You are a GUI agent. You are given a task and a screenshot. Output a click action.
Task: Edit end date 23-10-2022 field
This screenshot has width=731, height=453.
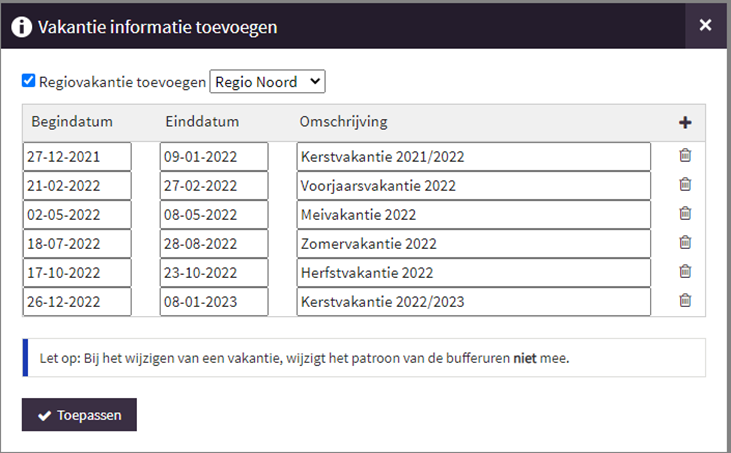point(214,272)
